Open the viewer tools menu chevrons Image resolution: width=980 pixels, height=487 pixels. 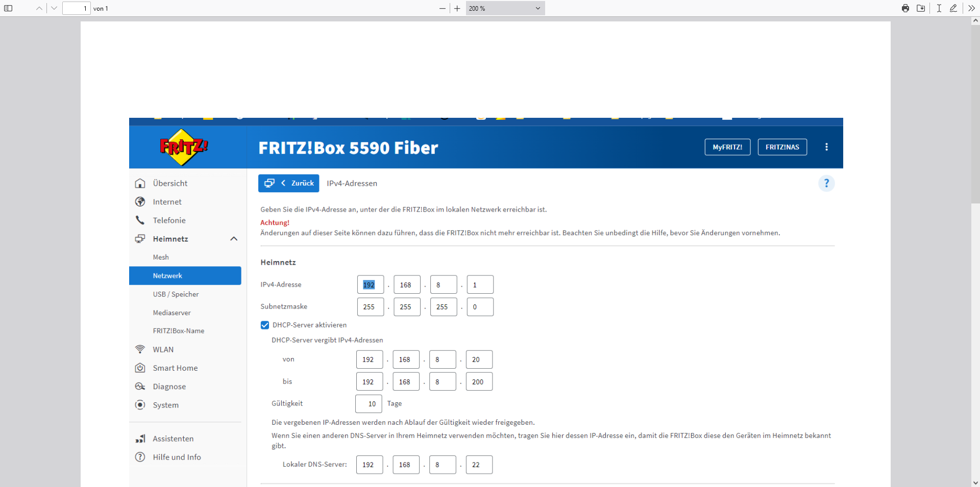971,8
